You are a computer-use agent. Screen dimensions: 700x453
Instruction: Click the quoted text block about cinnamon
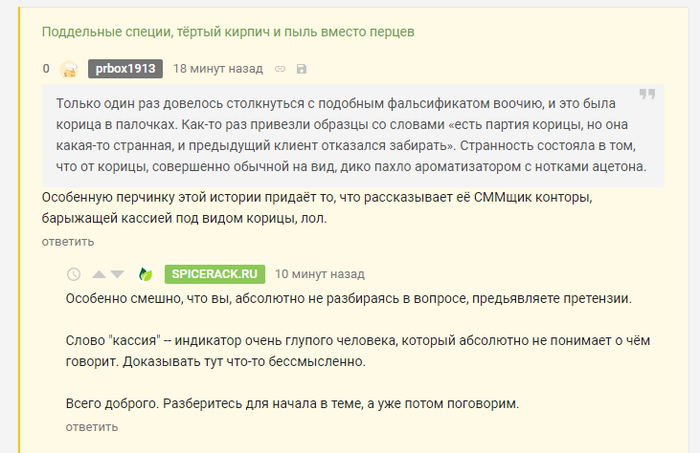pyautogui.click(x=350, y=134)
